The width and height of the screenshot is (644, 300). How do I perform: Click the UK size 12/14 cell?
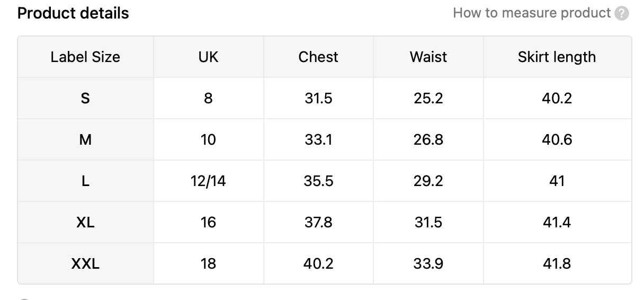pos(208,181)
